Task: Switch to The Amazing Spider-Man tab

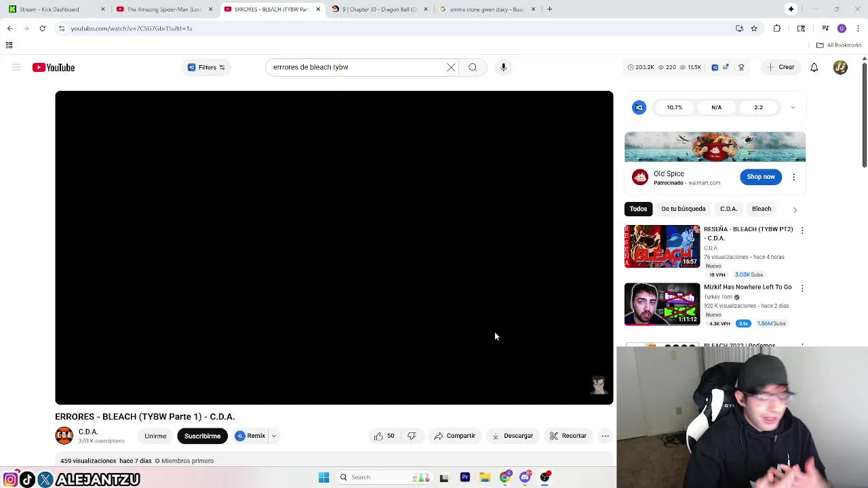Action: coord(163,9)
